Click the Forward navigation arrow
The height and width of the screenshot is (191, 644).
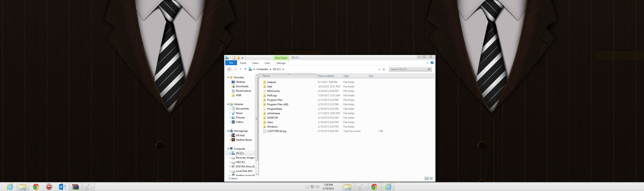[235, 69]
